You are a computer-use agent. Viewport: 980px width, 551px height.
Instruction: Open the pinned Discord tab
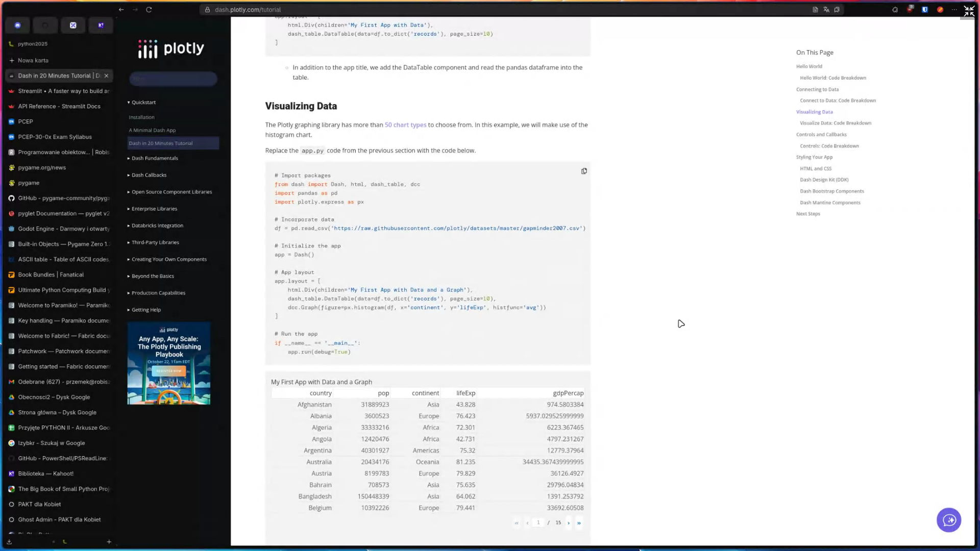[x=18, y=25]
